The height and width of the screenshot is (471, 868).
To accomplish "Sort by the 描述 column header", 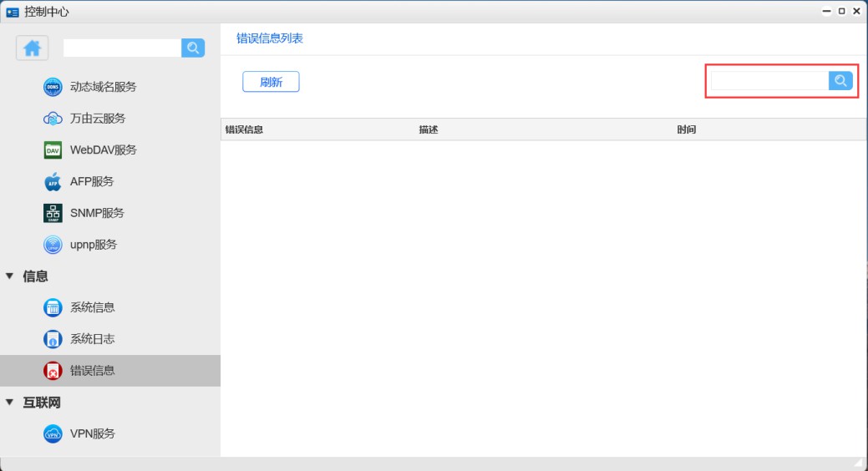I will [428, 129].
